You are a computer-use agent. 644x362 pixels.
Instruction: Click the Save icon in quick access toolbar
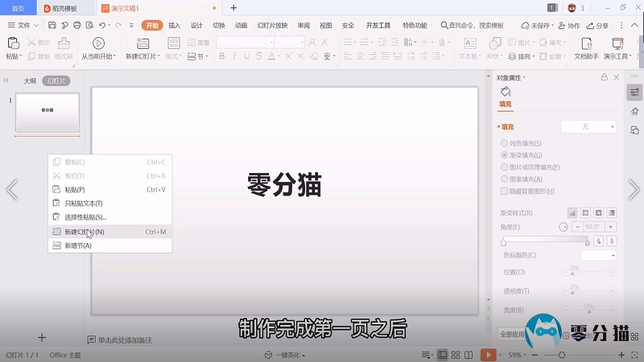click(x=52, y=25)
